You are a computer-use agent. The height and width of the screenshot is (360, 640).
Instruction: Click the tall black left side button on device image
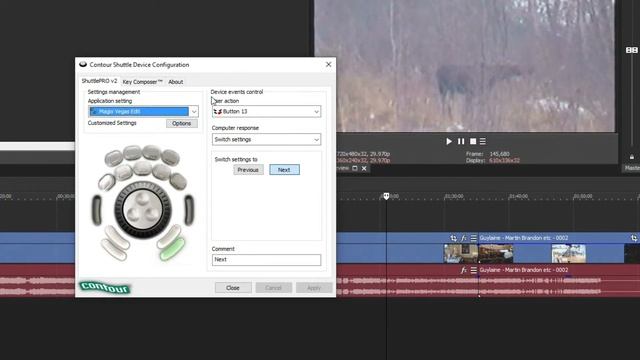tap(97, 210)
